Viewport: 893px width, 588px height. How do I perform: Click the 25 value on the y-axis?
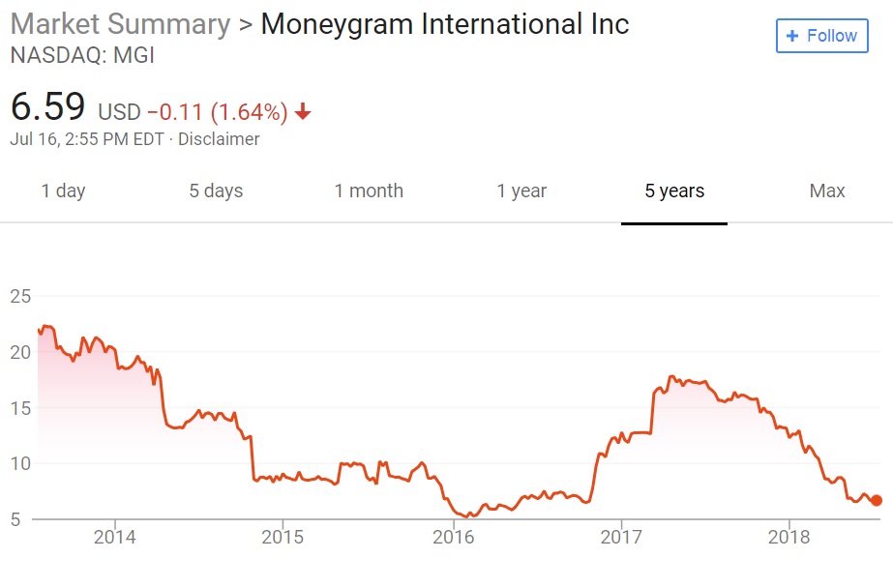click(x=20, y=296)
